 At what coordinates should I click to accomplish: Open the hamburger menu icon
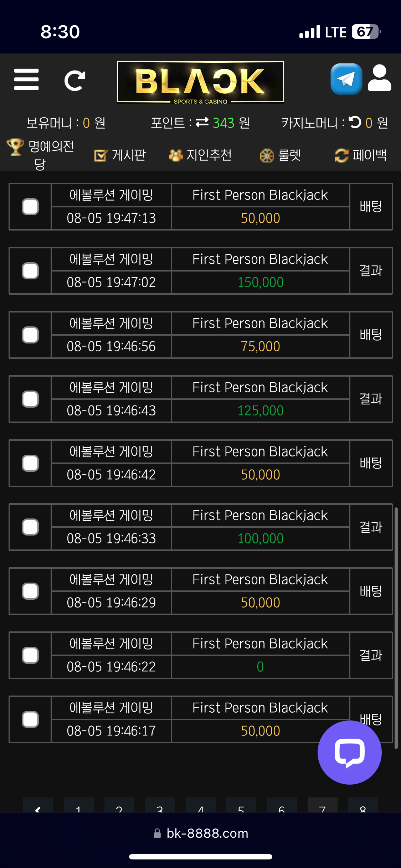click(26, 79)
